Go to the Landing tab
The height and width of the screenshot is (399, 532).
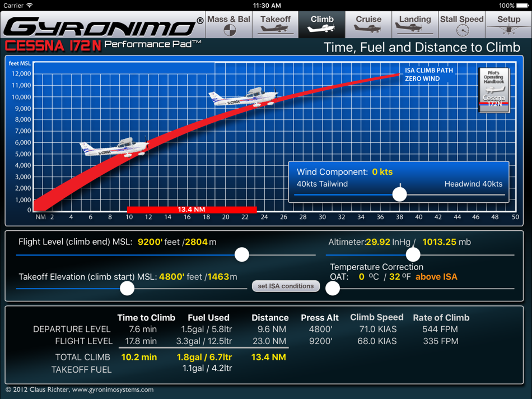(x=415, y=25)
